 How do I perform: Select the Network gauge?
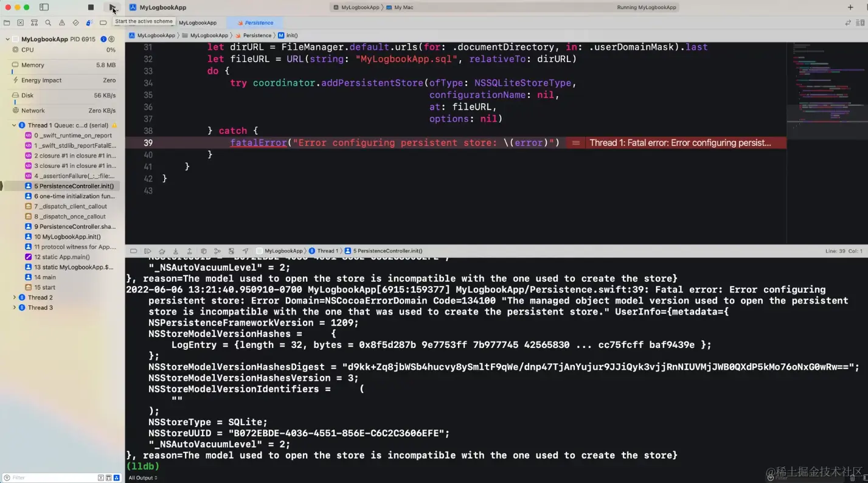(x=63, y=111)
